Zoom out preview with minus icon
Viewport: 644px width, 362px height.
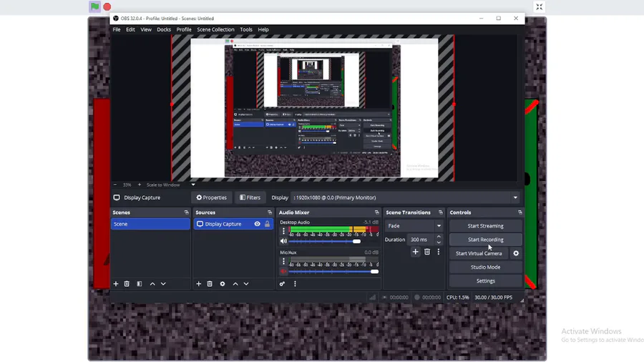tap(115, 185)
